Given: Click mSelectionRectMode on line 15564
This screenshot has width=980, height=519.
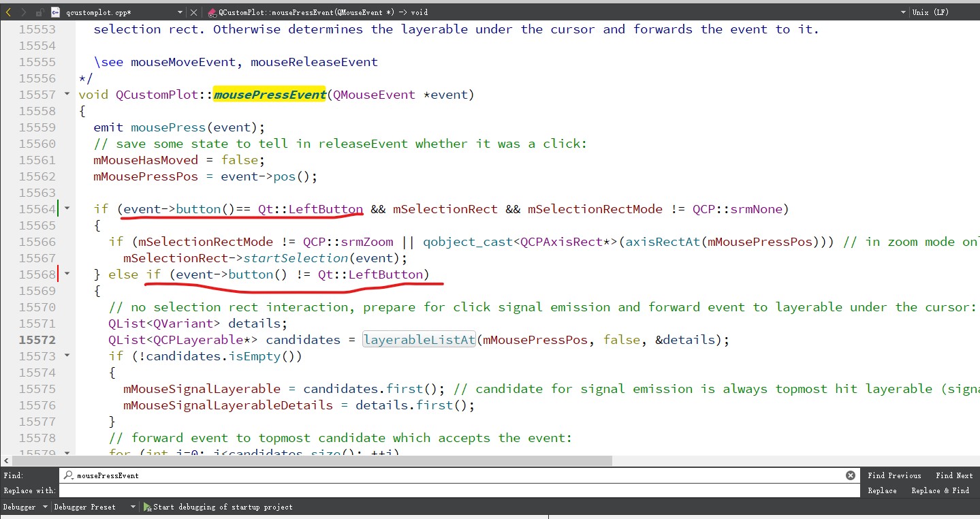Looking at the screenshot, I should [x=595, y=209].
